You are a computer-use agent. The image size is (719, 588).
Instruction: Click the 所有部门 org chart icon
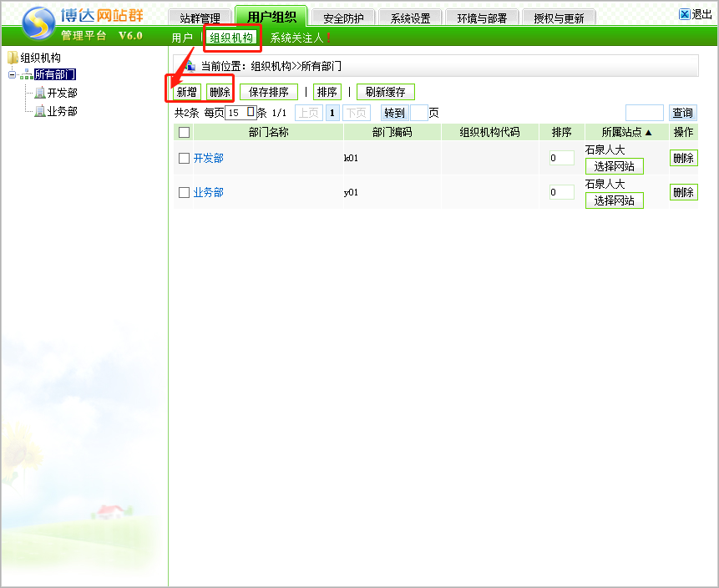(x=26, y=75)
